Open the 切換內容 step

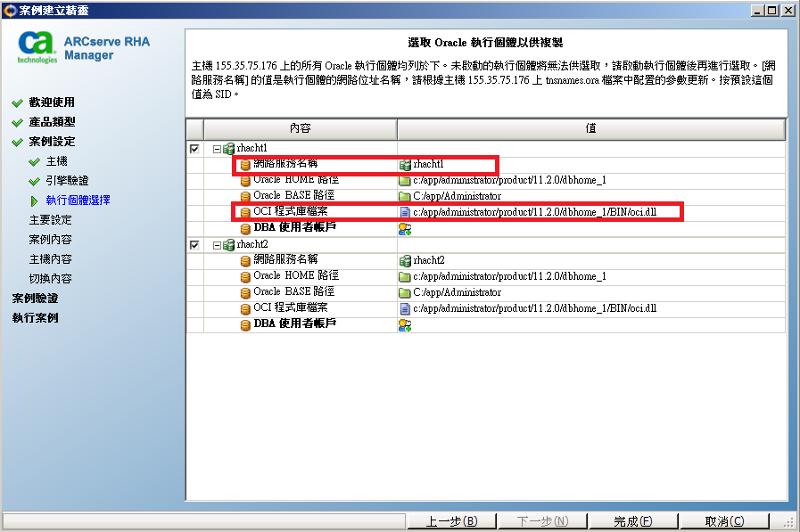point(51,278)
